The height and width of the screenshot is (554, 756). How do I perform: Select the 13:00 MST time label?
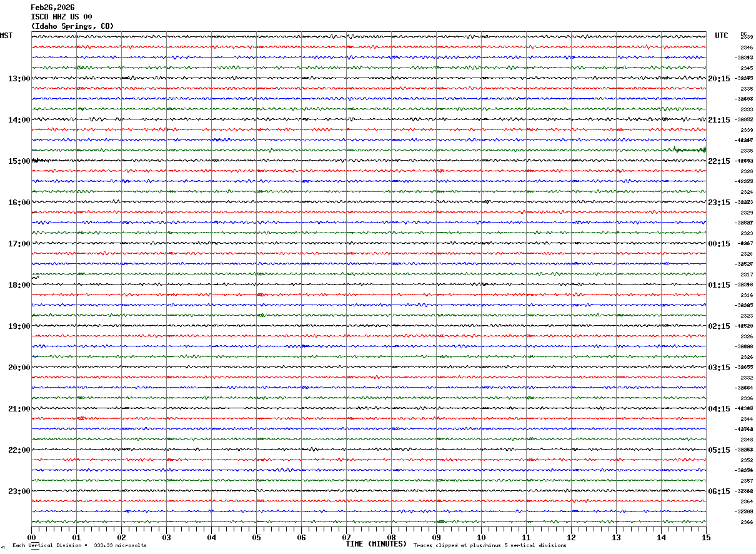[19, 79]
